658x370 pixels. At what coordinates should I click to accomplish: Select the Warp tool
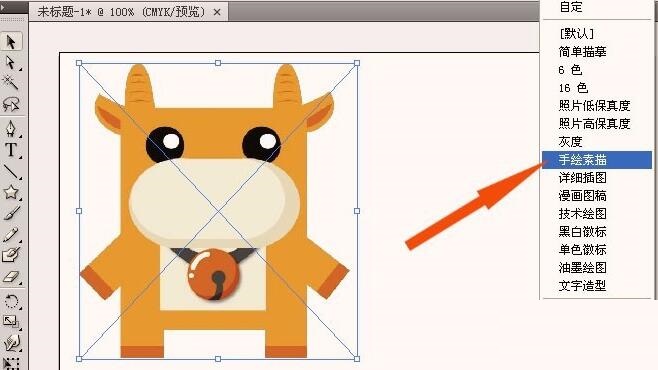[x=11, y=343]
